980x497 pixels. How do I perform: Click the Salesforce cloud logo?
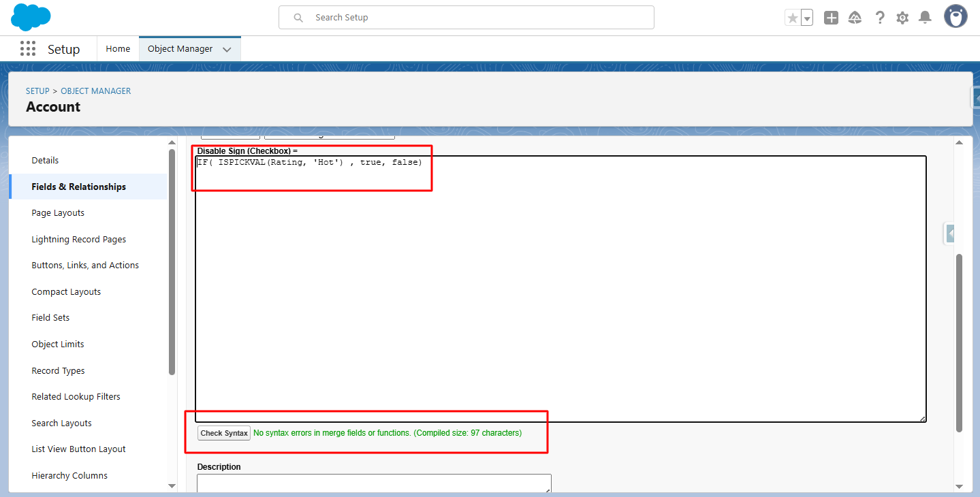coord(31,17)
